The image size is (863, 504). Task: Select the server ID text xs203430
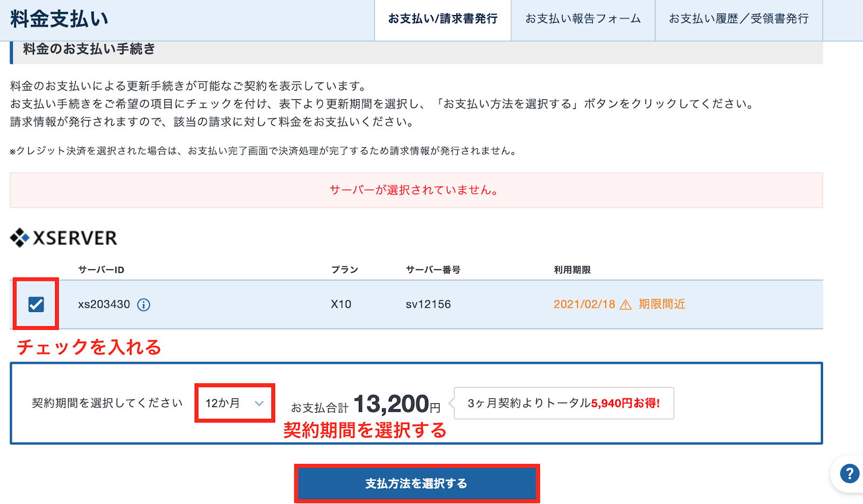click(104, 305)
